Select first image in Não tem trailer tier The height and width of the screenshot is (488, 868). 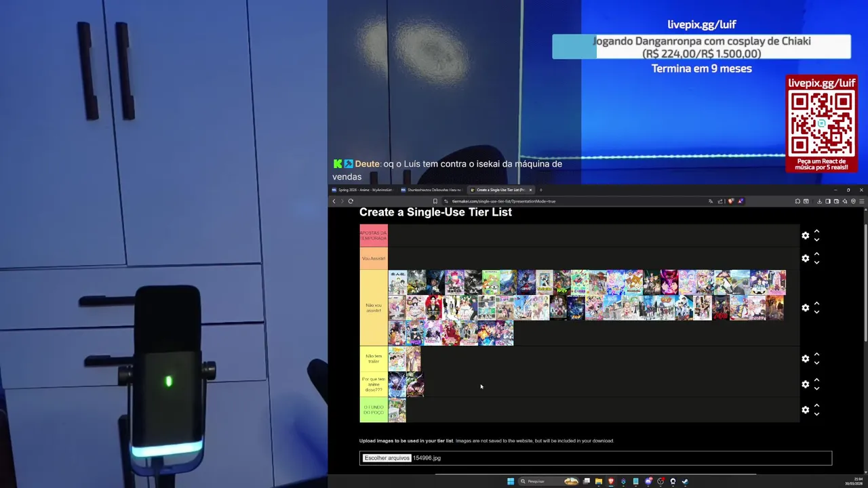click(397, 359)
